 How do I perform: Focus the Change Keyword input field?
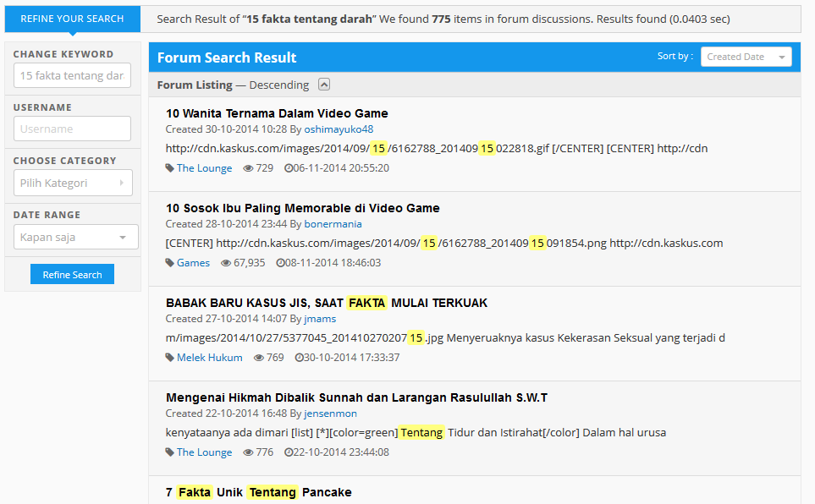pos(72,75)
